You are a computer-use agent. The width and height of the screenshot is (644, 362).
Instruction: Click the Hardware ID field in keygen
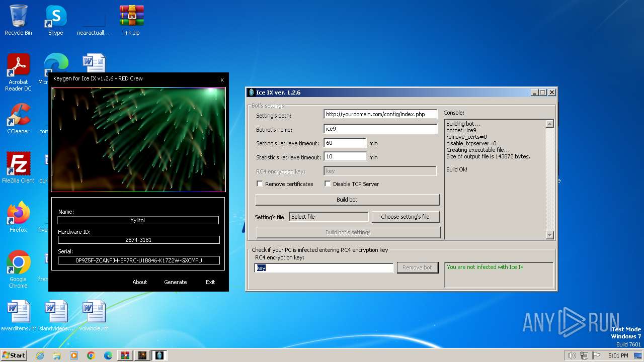[138, 240]
